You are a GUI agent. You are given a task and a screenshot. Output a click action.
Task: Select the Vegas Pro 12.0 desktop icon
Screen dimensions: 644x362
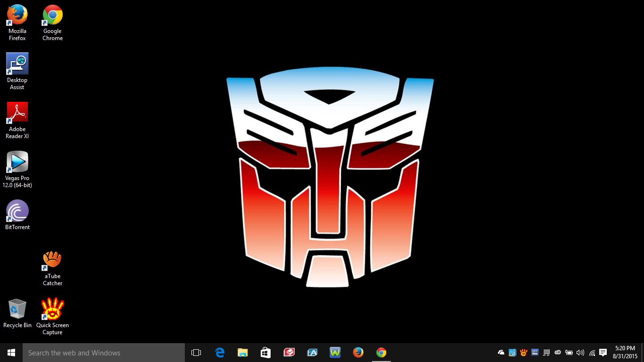[17, 169]
